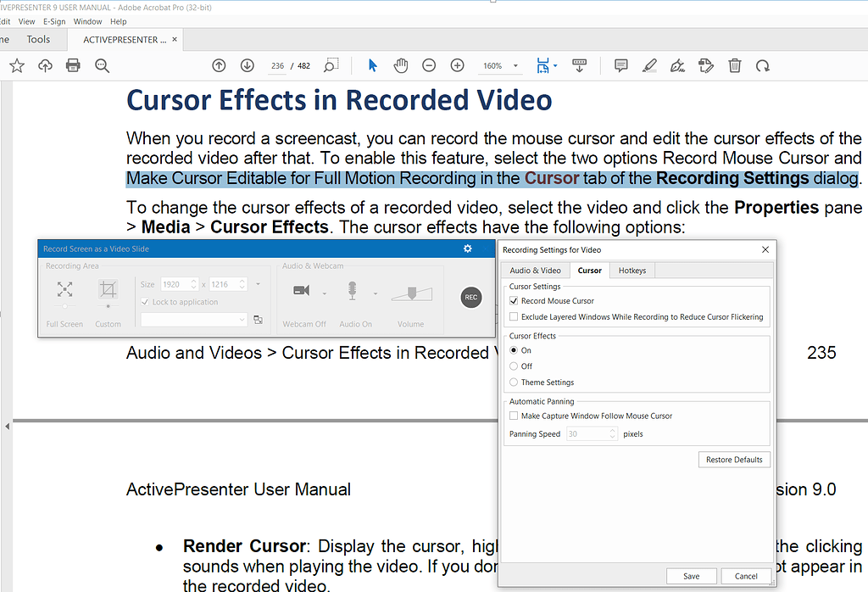Click the Print icon

tap(72, 65)
